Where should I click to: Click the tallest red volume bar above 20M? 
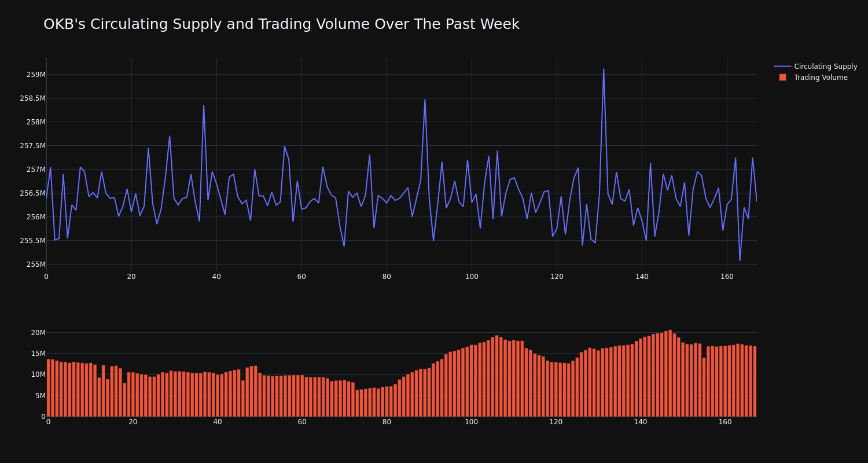pos(670,373)
